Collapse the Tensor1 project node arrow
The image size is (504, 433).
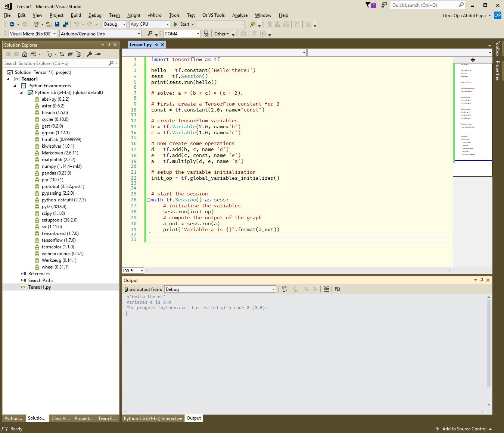coord(8,79)
